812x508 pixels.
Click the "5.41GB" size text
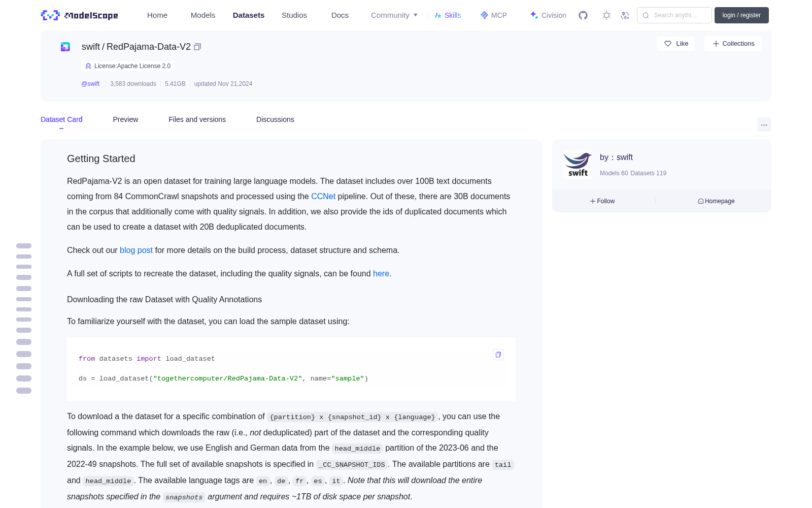(175, 84)
